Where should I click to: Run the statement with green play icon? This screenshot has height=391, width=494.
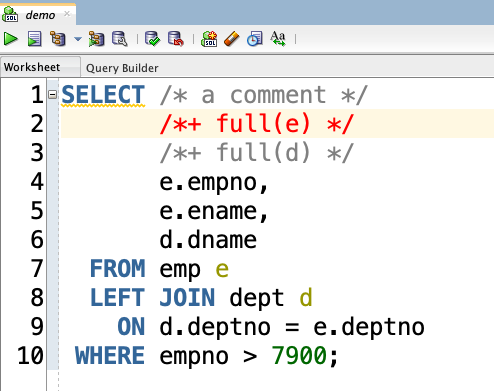[10, 39]
